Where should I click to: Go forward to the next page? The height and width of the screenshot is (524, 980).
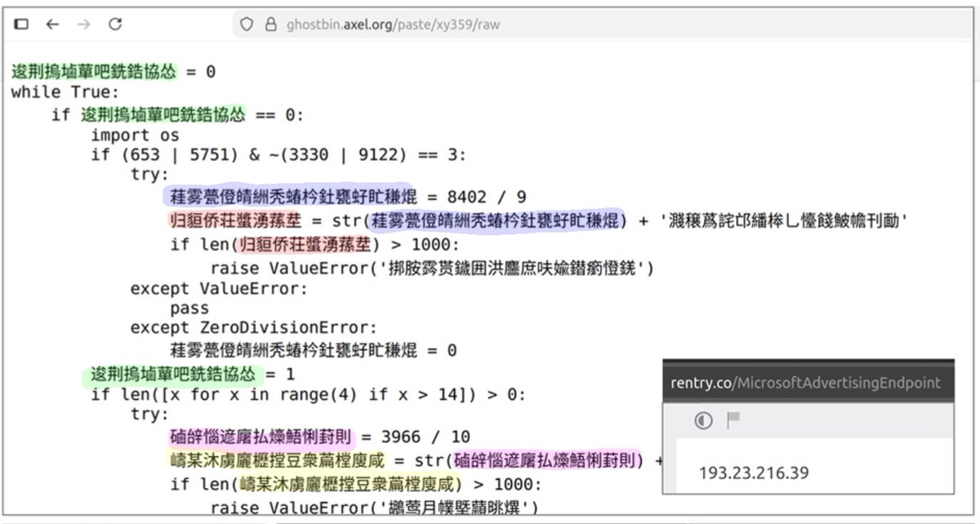83,24
